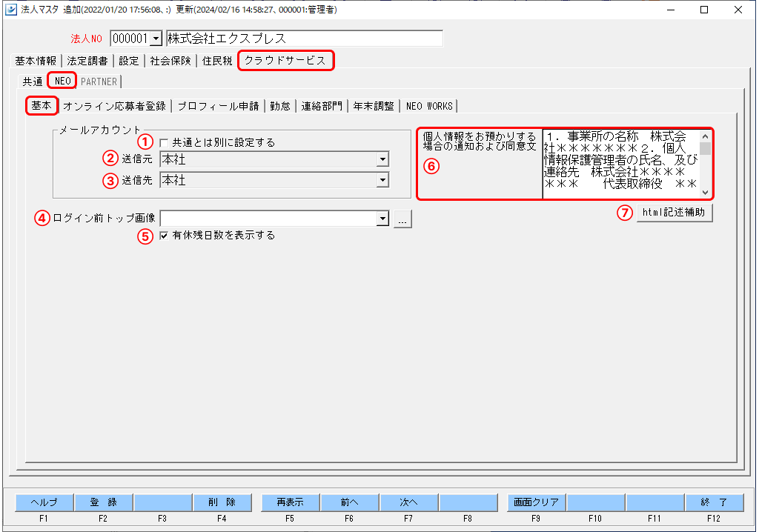Open the 設定 tab
Viewport: 759px width, 532px height.
pyautogui.click(x=129, y=61)
